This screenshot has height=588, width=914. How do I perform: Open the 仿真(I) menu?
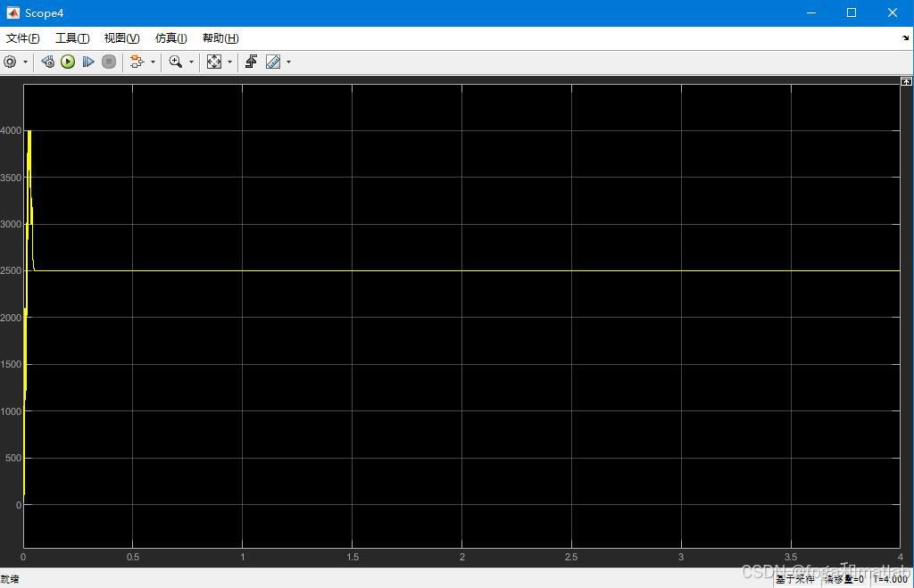pos(170,38)
